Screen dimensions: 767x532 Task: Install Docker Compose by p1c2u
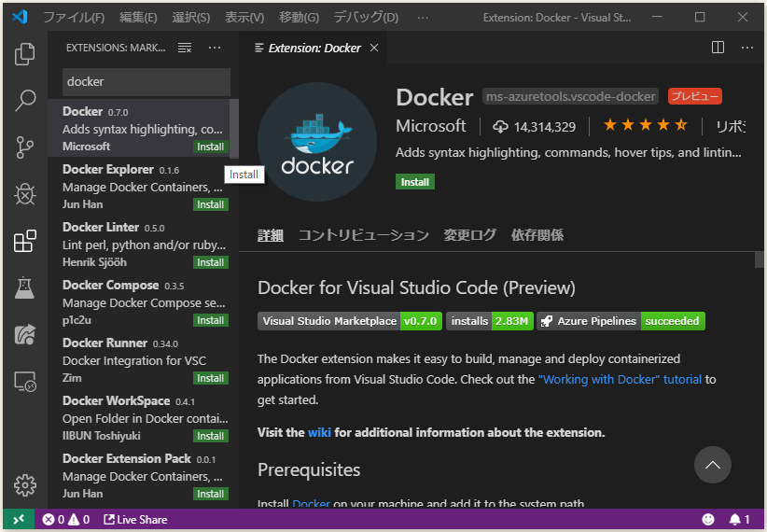[x=210, y=320]
